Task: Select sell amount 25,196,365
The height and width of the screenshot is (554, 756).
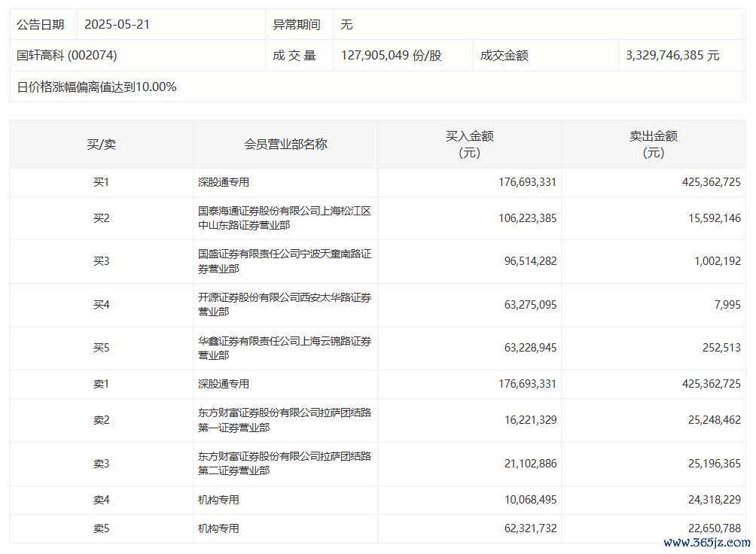Action: [x=715, y=464]
